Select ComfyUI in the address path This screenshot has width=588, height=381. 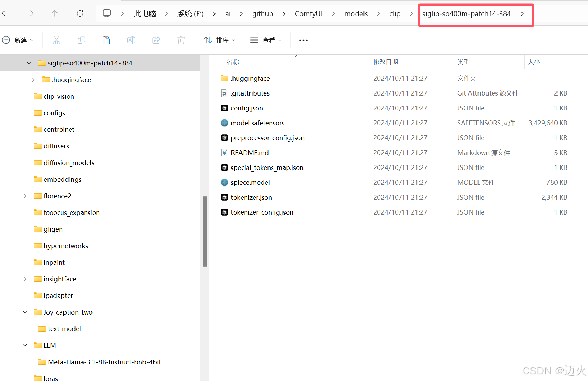[x=308, y=13]
